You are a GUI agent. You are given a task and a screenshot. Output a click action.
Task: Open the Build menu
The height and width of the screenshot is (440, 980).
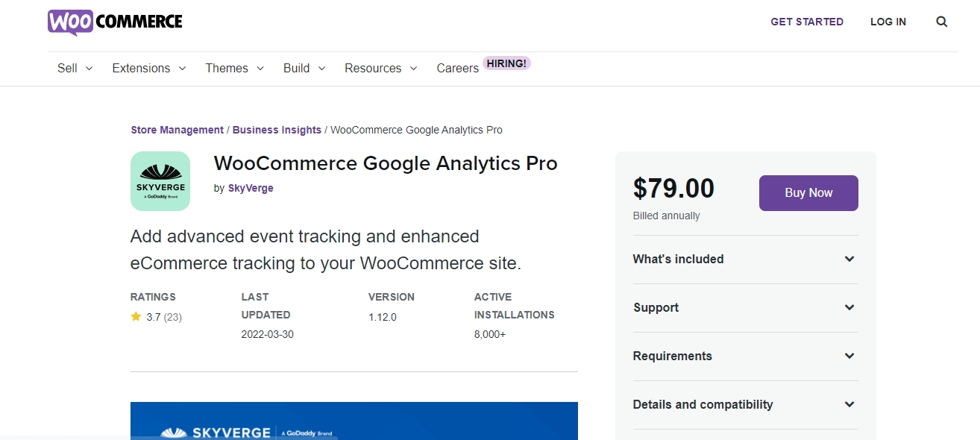click(x=304, y=68)
